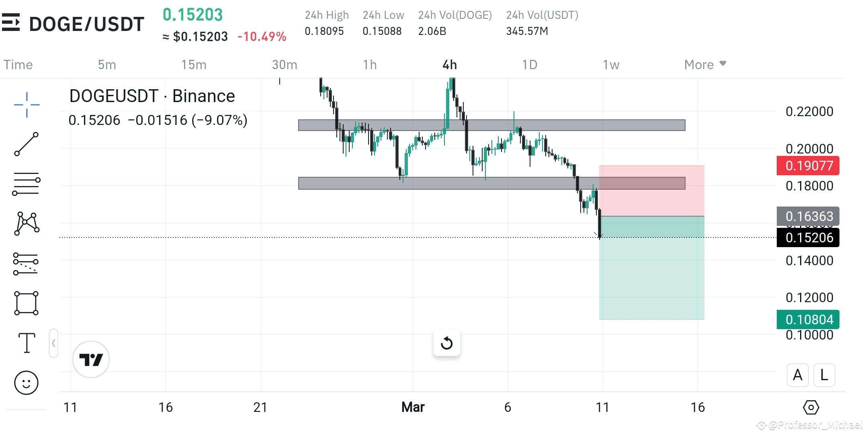The width and height of the screenshot is (868, 434).
Task: Open the emoji sticker tool
Action: [26, 383]
